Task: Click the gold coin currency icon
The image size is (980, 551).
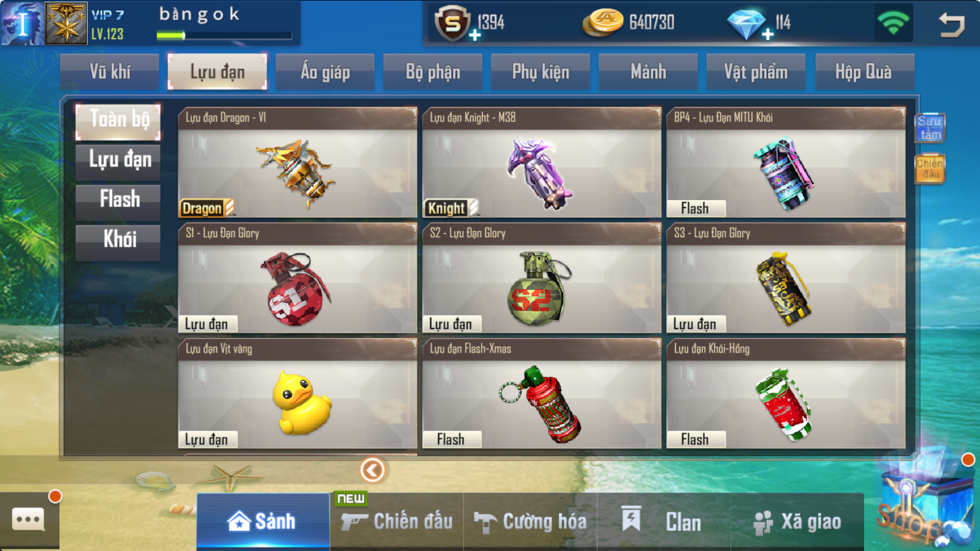Action: pos(603,22)
